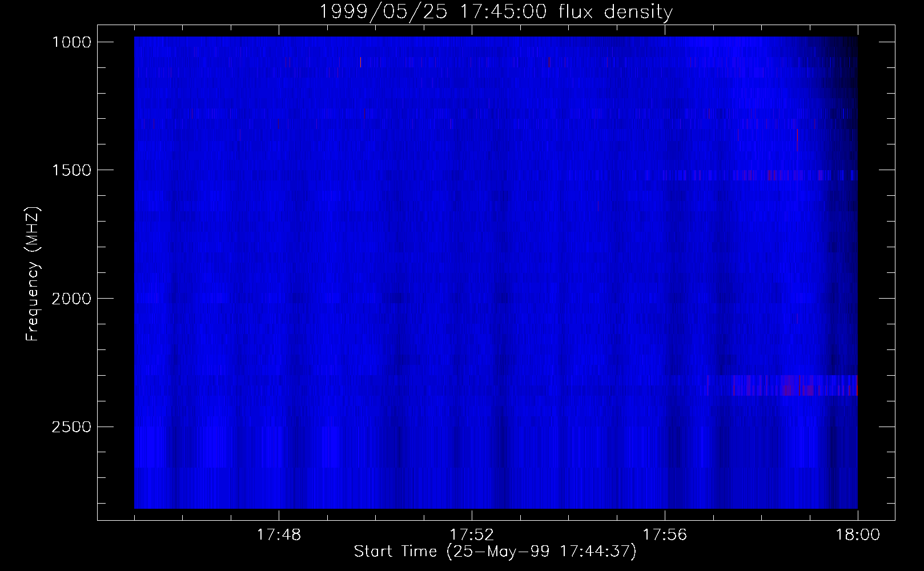Click the red-speckled band near 1500 MHz
924x571 pixels.
[760, 175]
